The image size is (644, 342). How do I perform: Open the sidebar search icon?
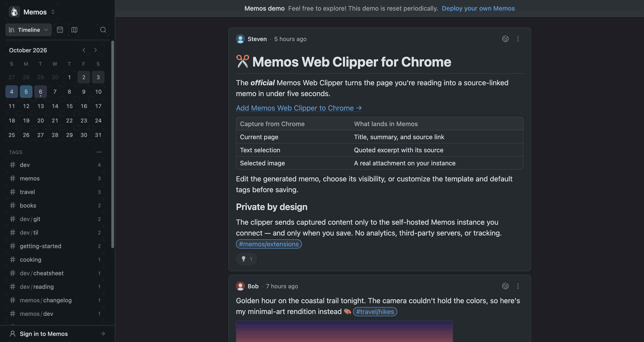(103, 30)
